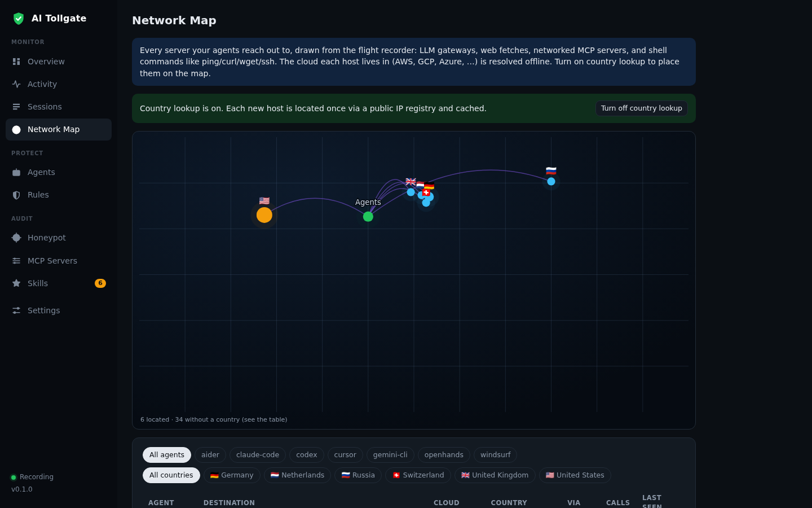This screenshot has height=508, width=812.
Task: Show All countries in table
Action: (x=171, y=475)
